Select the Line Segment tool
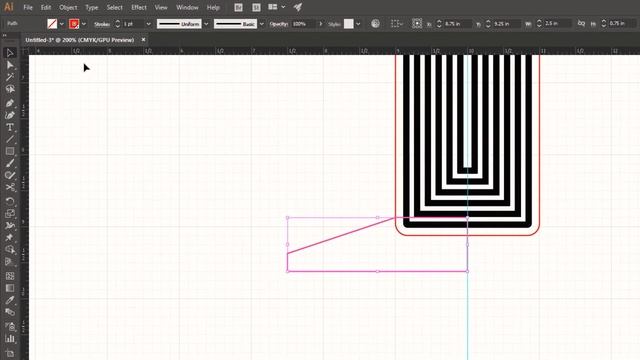Viewport: 640px width, 360px height. pos(10,140)
